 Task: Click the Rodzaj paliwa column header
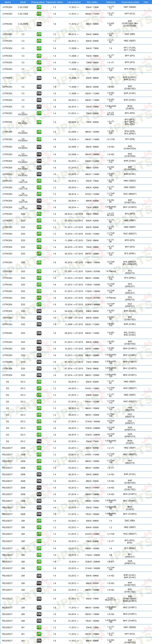[x=38, y=2]
